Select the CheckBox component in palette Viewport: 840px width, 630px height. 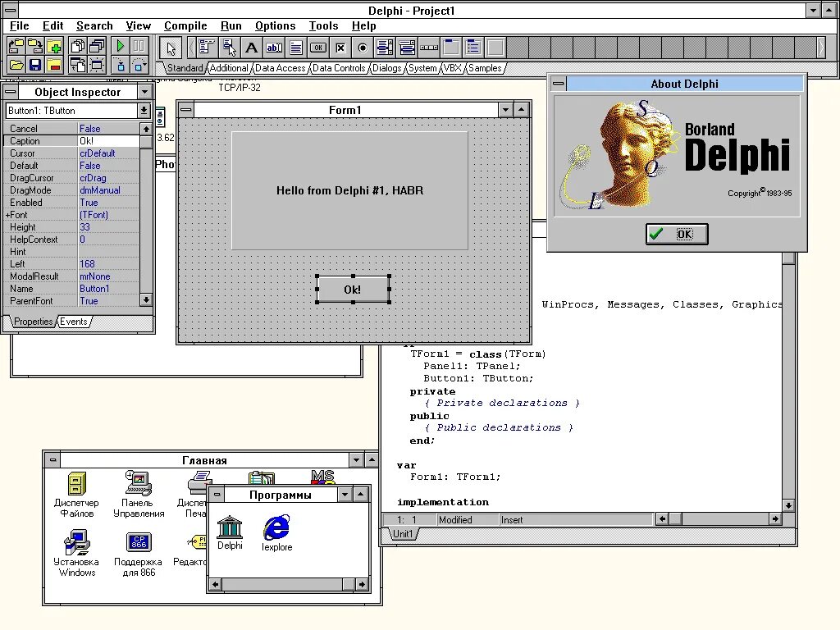coord(340,48)
